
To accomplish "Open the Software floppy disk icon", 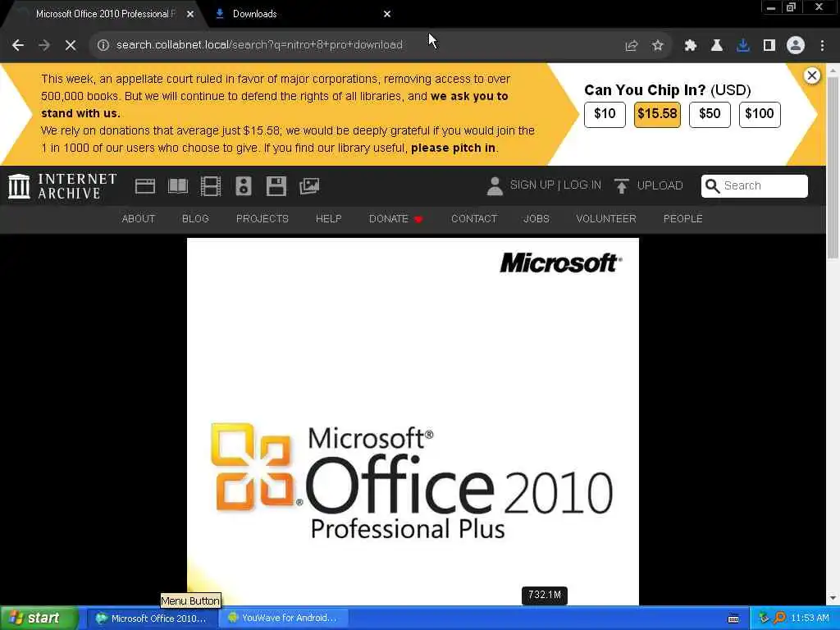I will (x=276, y=186).
